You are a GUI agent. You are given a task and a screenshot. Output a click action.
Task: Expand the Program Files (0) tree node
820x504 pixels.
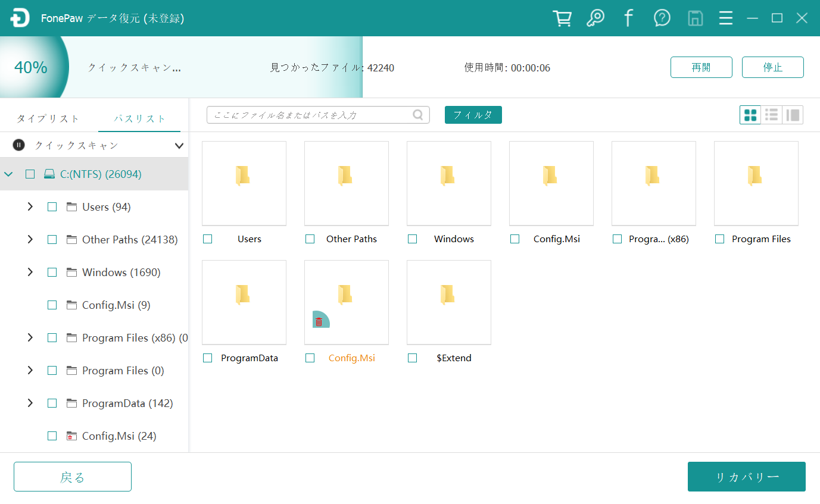click(x=30, y=371)
